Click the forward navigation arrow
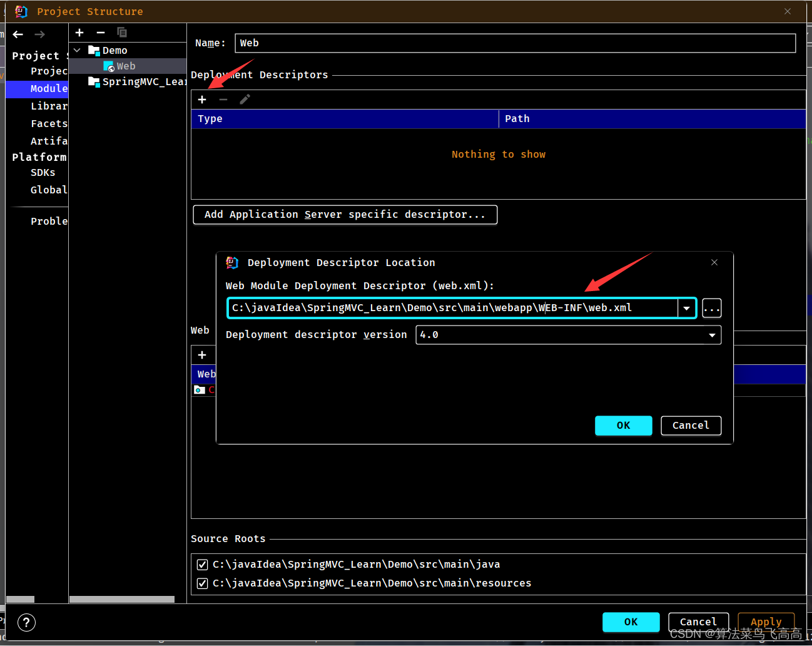Viewport: 812px width, 646px height. [39, 34]
